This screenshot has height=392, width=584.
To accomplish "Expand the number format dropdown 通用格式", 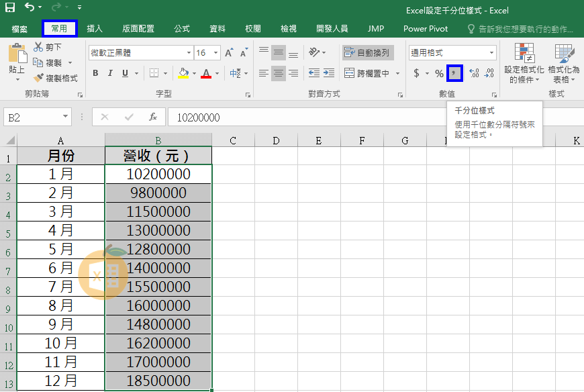I will [x=491, y=52].
